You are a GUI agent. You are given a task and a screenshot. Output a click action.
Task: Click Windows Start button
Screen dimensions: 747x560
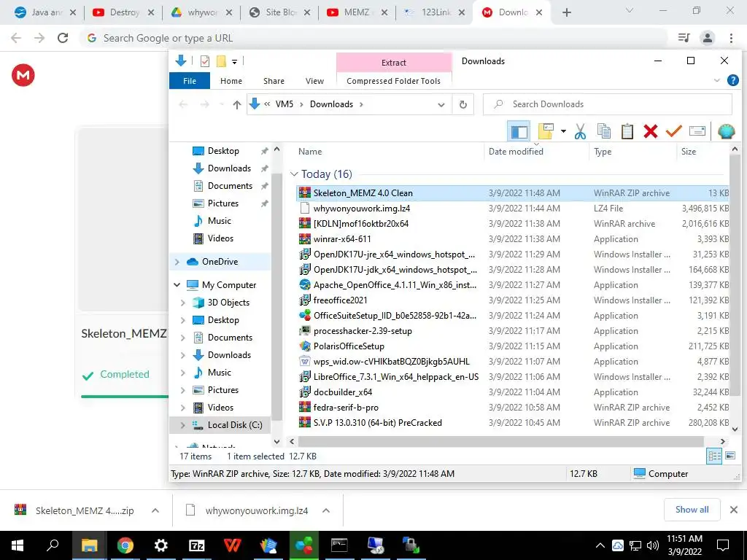[x=18, y=545]
